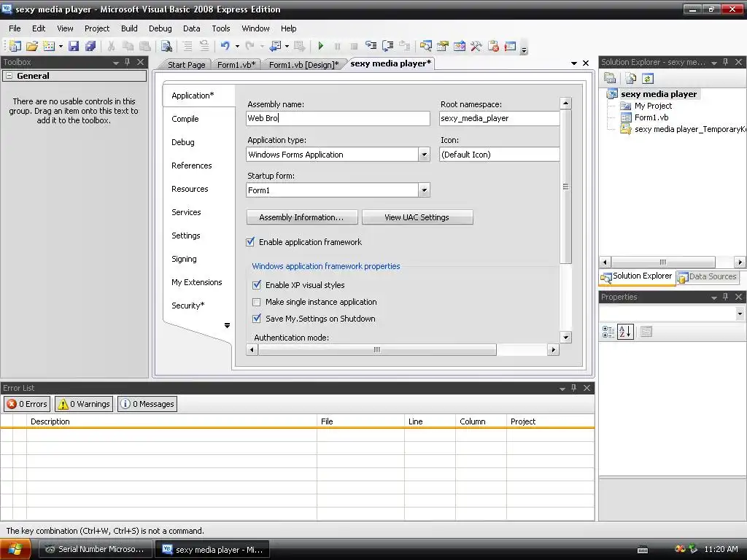Pin the Error List panel auto-hide icon
The height and width of the screenshot is (560, 747).
573,388
